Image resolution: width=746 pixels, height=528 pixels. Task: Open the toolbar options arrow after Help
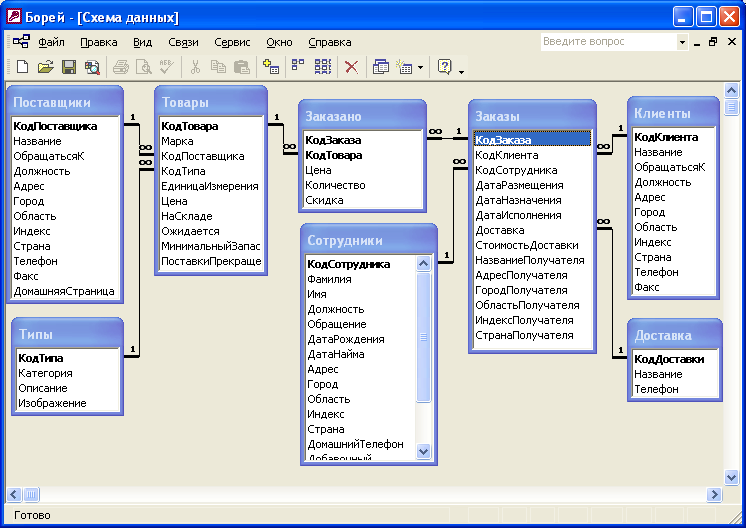click(x=461, y=71)
